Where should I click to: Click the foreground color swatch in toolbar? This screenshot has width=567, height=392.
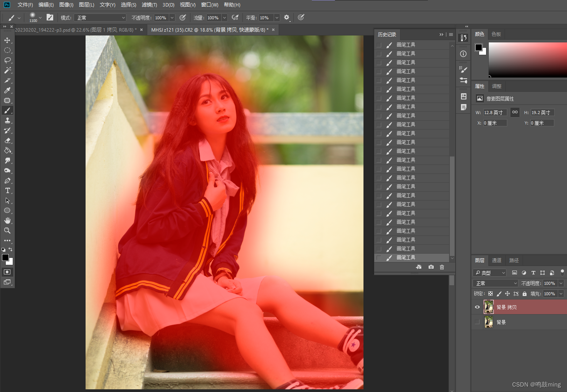pyautogui.click(x=5, y=257)
